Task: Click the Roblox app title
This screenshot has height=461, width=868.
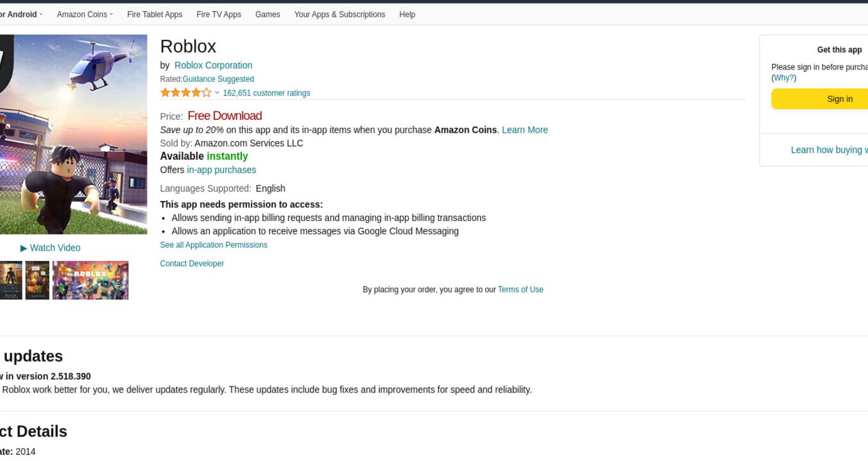Action: pyautogui.click(x=188, y=46)
